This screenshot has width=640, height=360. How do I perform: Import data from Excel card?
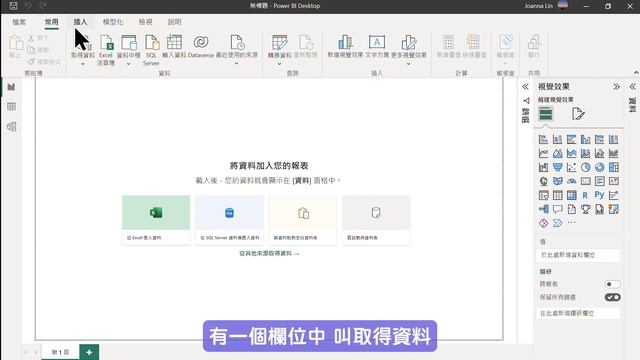pos(156,220)
